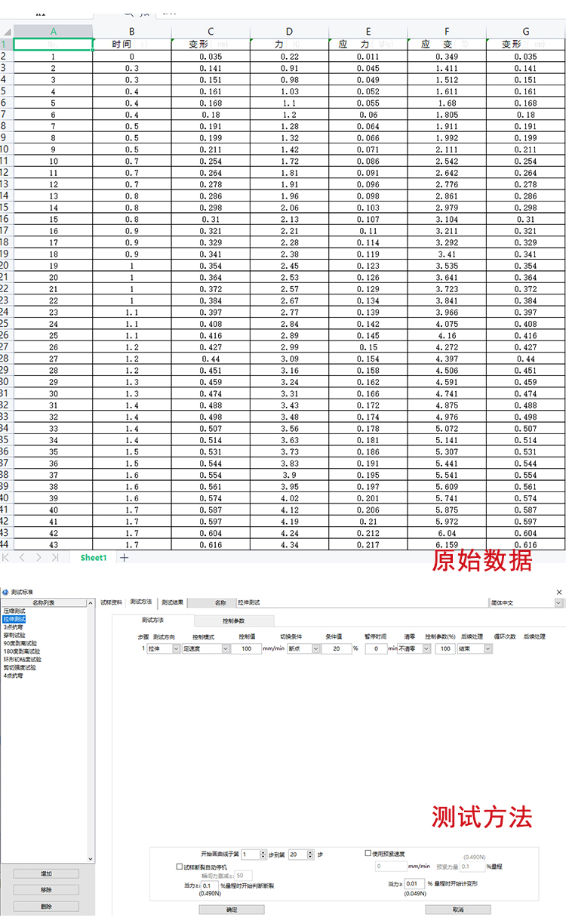Click the select-all corner of the spreadsheet
The width and height of the screenshot is (566, 924).
pyautogui.click(x=6, y=32)
